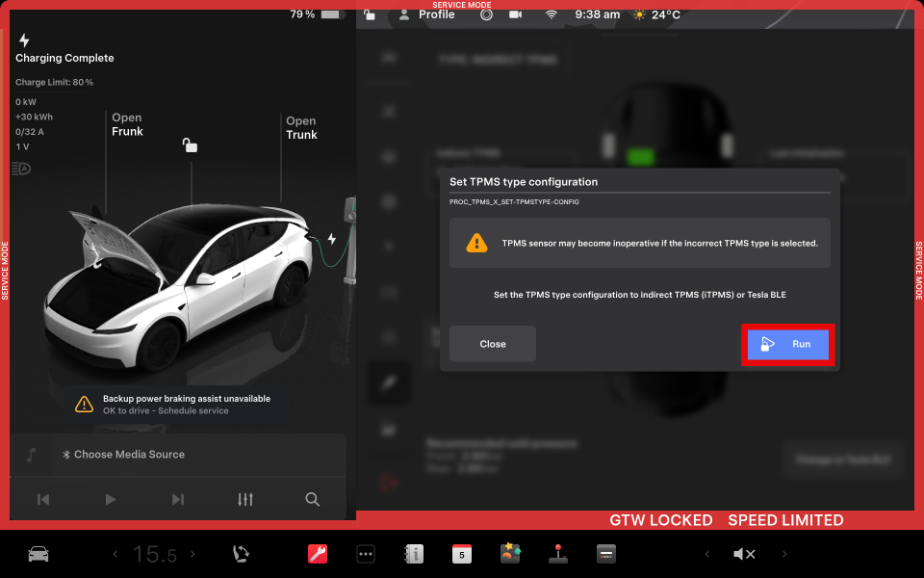Tap the padlock icon above the car

click(x=190, y=144)
